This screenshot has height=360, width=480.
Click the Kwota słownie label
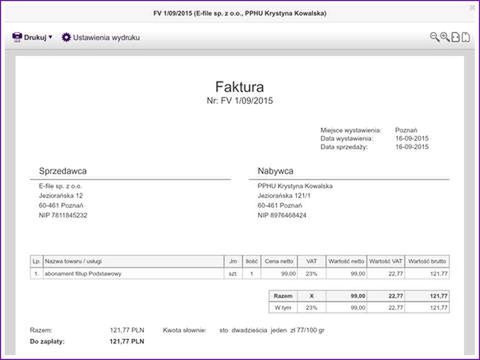(x=184, y=330)
